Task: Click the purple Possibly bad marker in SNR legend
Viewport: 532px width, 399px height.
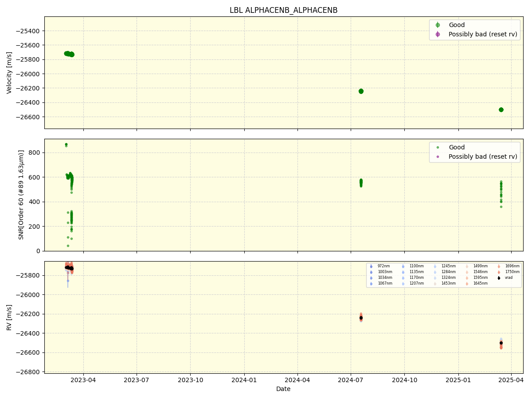Action: click(x=438, y=156)
